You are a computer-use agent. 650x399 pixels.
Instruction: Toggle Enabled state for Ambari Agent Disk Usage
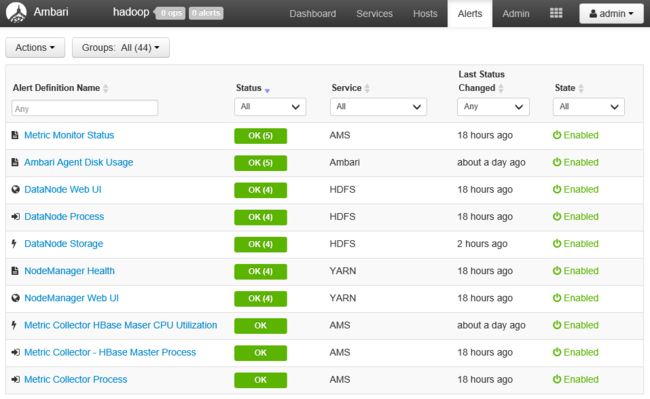click(575, 162)
